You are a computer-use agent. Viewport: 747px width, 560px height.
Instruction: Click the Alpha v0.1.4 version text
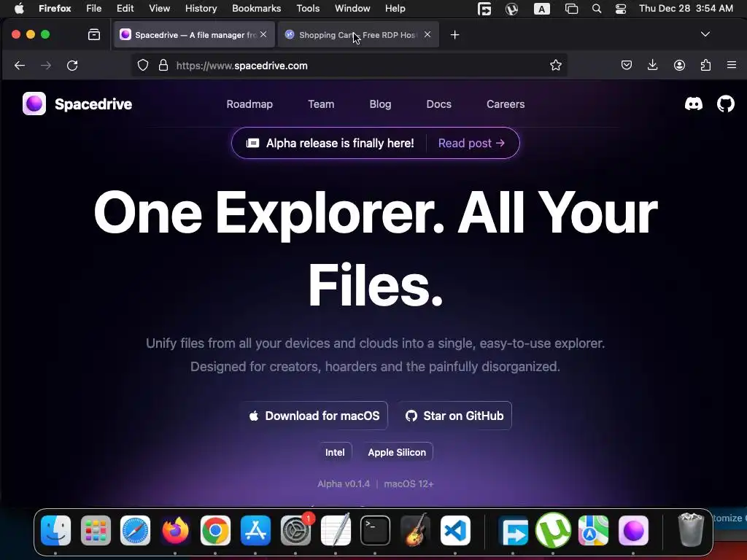tap(344, 484)
